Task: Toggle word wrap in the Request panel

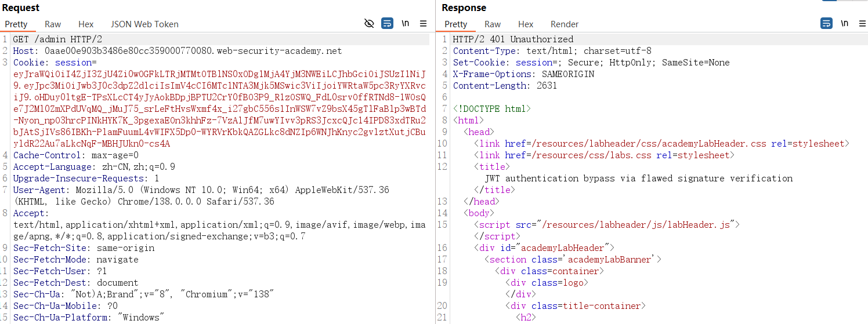Action: pyautogui.click(x=387, y=24)
